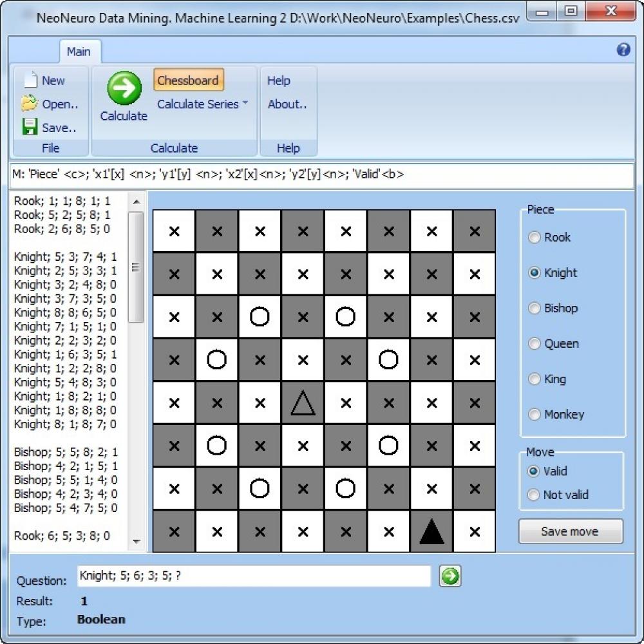Click inside the Question input field
This screenshot has height=644, width=644.
(x=254, y=575)
